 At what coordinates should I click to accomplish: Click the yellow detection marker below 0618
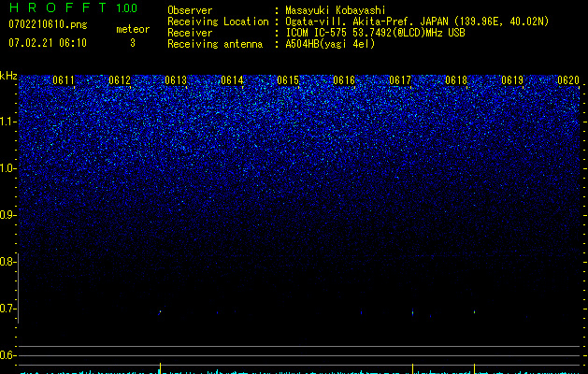(474, 368)
